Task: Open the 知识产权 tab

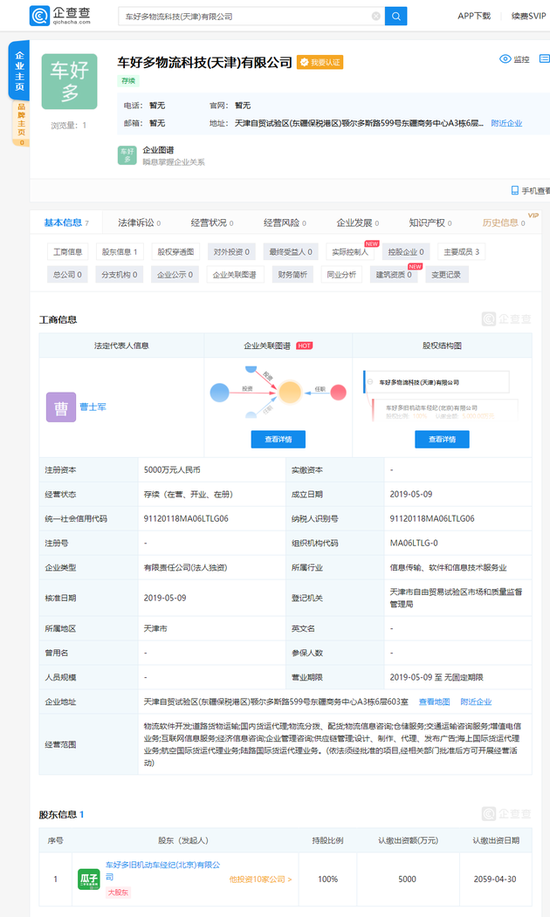Action: (430, 223)
